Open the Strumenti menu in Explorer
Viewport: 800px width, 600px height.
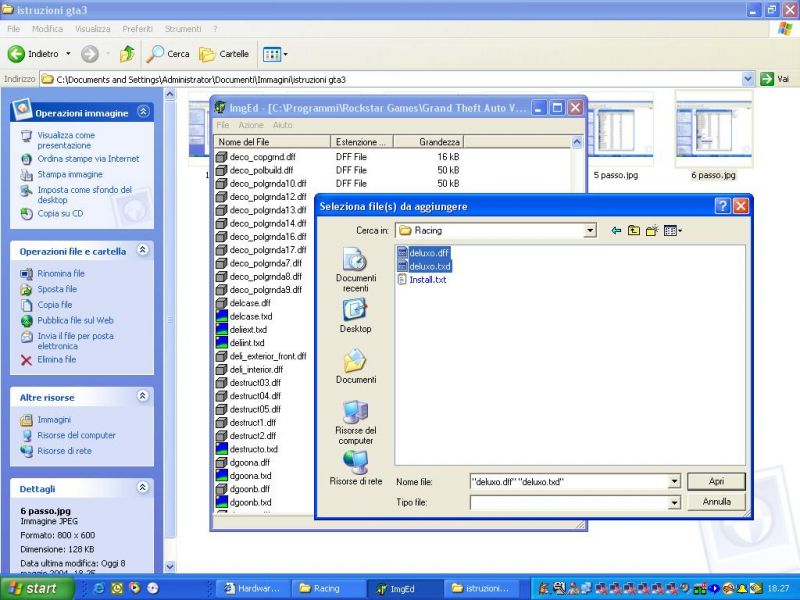tap(183, 29)
